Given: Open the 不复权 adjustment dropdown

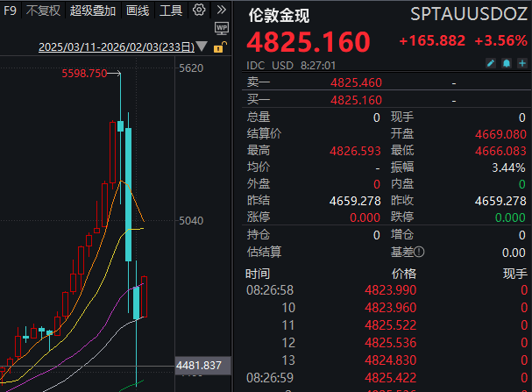Looking at the screenshot, I should (x=43, y=11).
